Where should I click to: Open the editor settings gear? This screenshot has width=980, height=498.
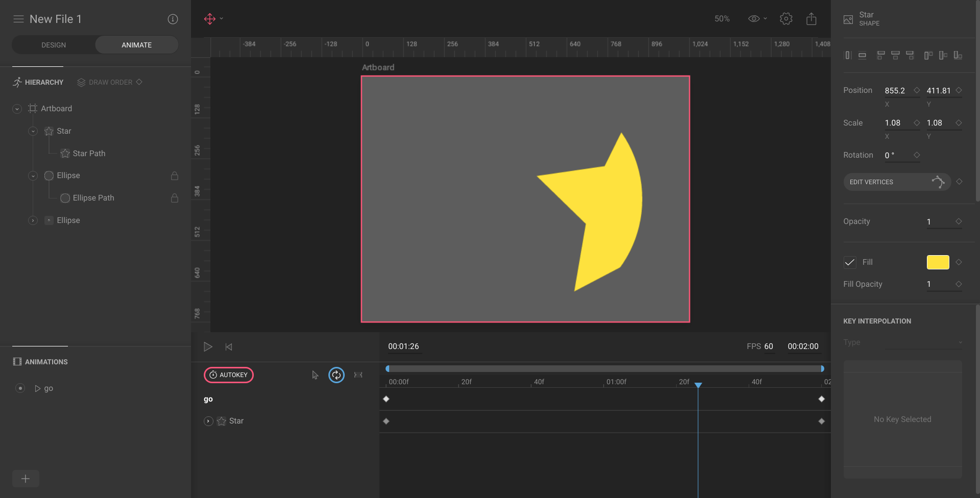click(786, 18)
